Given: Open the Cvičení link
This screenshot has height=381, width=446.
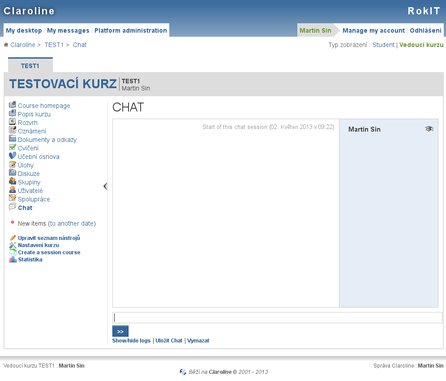Looking at the screenshot, I should pos(28,148).
